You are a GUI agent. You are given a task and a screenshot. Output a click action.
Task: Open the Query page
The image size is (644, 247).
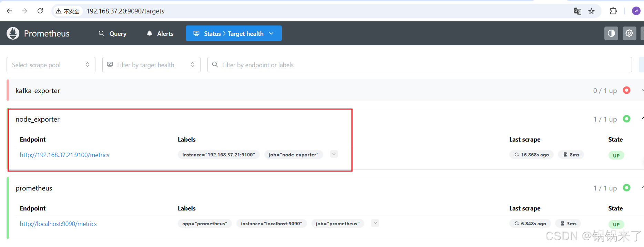click(x=113, y=33)
